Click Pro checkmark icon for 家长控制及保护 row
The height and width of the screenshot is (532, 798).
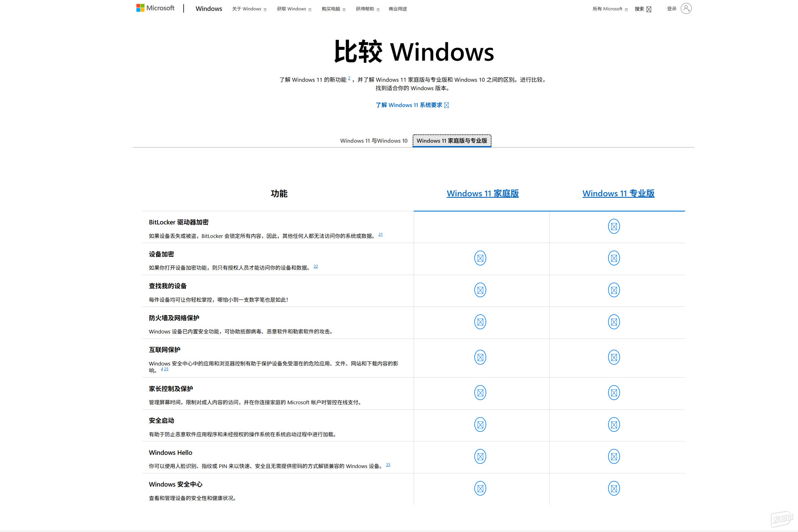click(614, 393)
